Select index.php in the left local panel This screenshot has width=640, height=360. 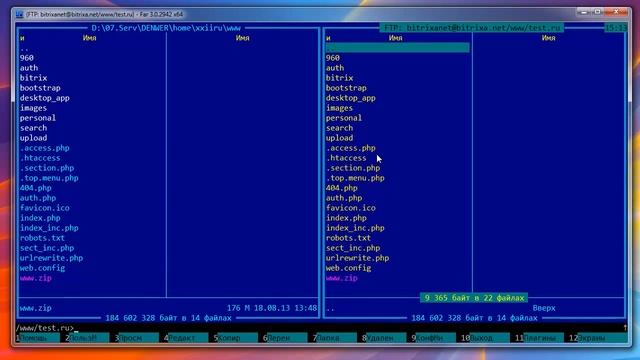coord(40,218)
